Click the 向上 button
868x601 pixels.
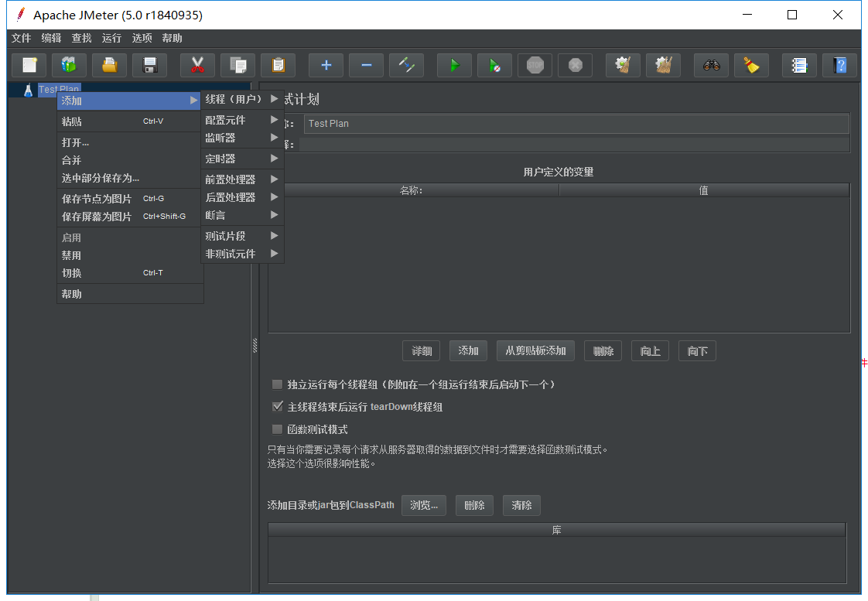[x=650, y=351]
